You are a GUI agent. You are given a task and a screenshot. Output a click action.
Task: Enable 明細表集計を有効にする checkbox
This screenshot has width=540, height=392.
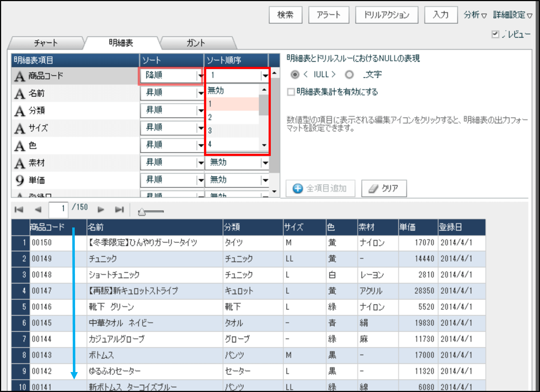pos(291,92)
